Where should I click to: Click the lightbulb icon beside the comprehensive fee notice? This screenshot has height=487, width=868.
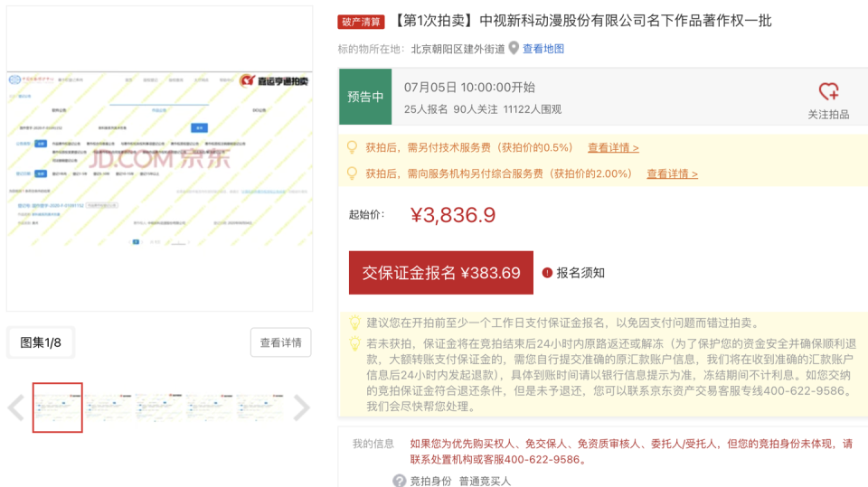[x=352, y=173]
